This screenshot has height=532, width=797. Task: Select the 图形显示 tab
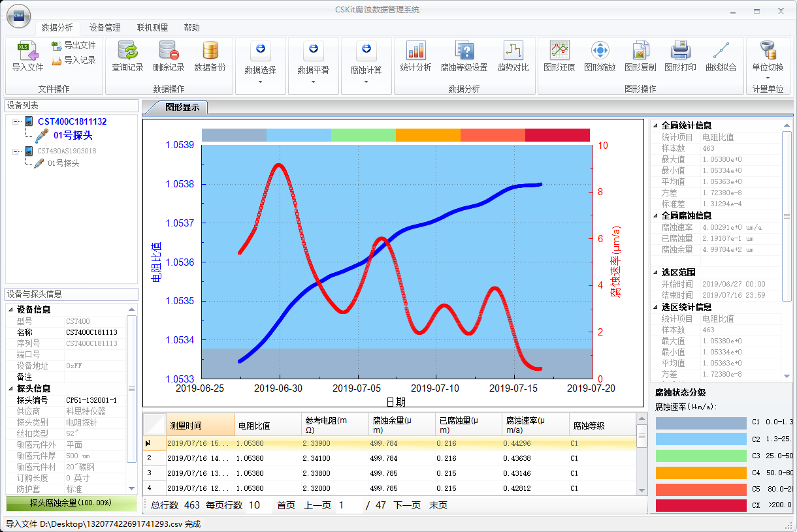182,108
